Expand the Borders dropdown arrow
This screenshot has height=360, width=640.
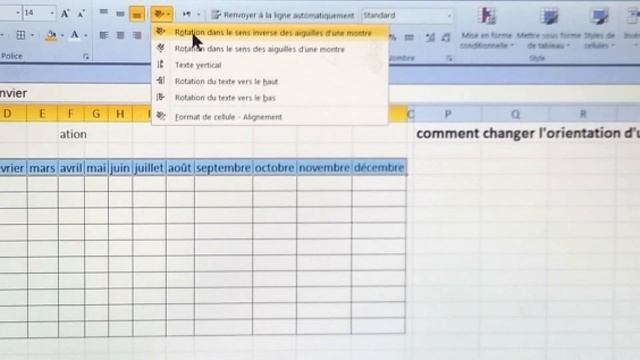[32, 36]
